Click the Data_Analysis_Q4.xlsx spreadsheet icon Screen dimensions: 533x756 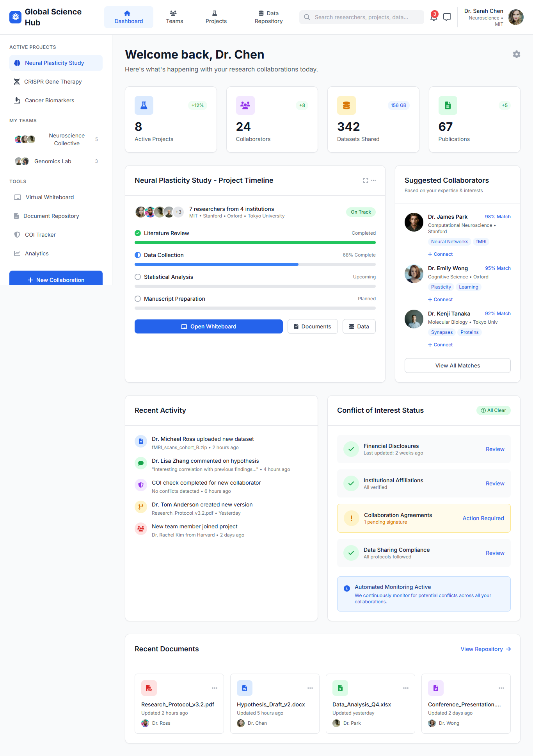(340, 688)
